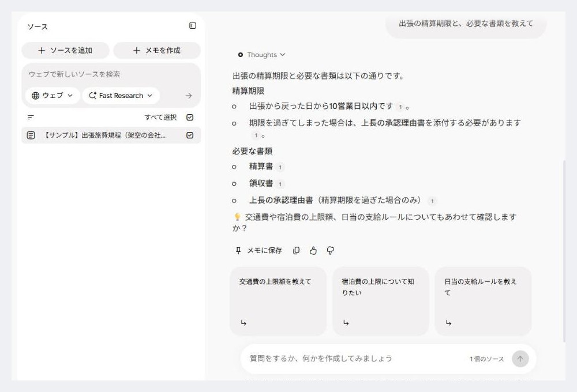
Task: Expand the Thoughts section
Action: [261, 55]
